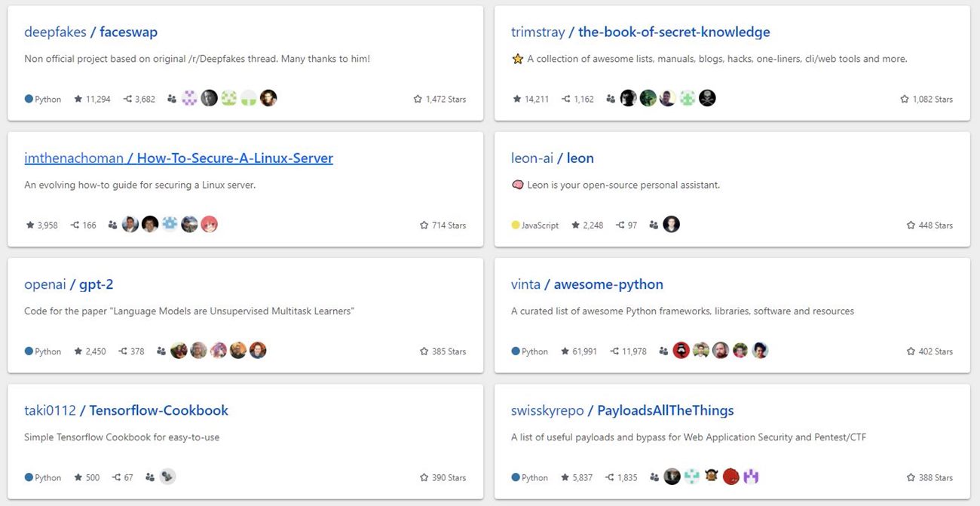Click the yellow JavaScript language dot in leon card

[516, 225]
